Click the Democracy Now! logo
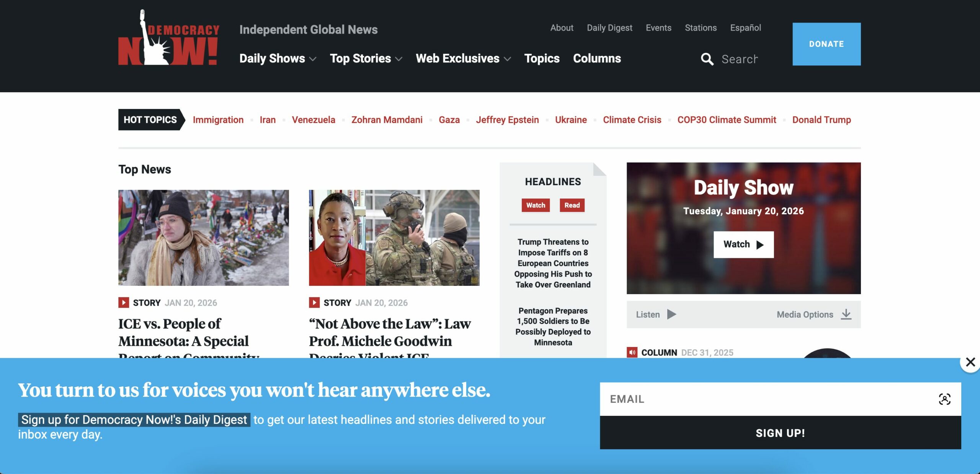This screenshot has height=474, width=980. 168,38
